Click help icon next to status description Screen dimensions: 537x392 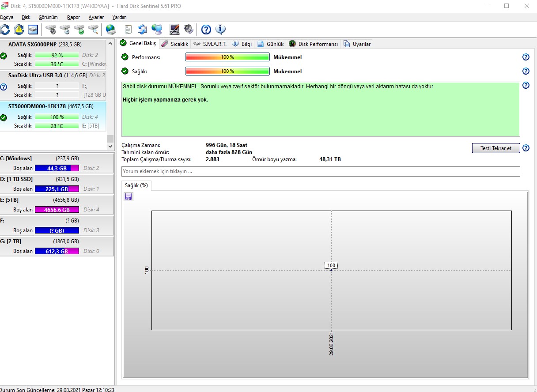[526, 85]
